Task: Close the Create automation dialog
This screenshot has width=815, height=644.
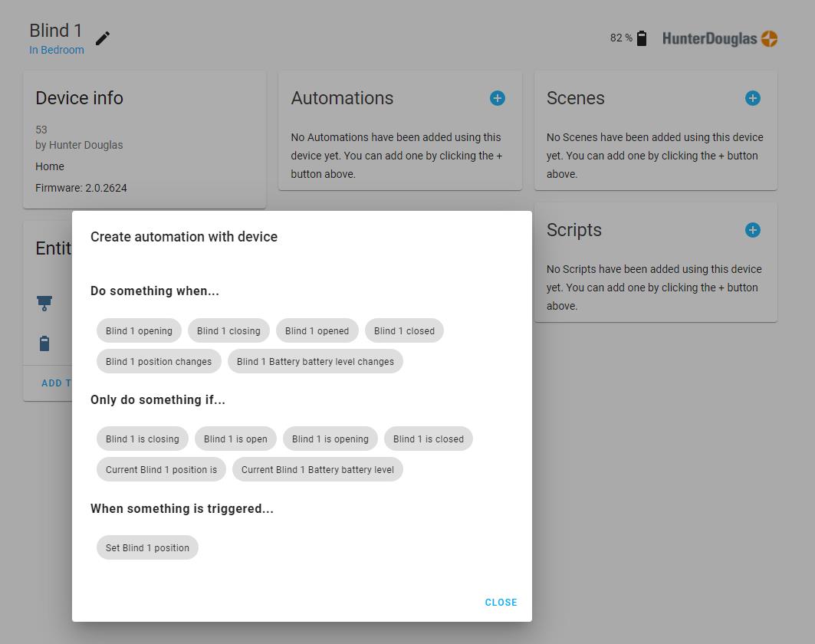Action: click(x=501, y=603)
